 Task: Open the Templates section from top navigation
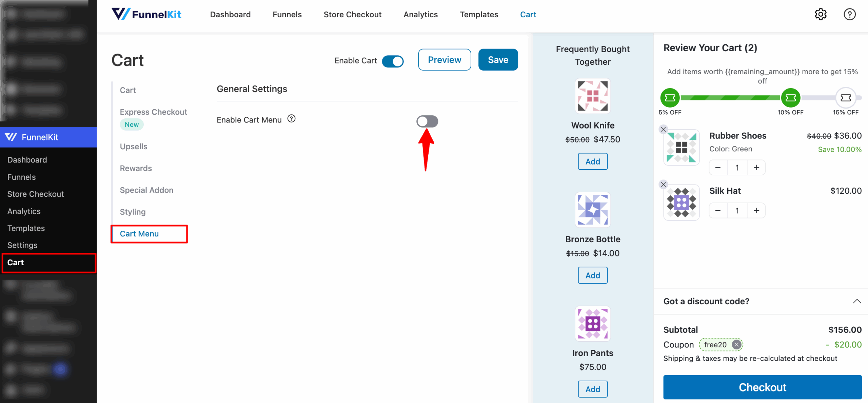[x=479, y=14]
